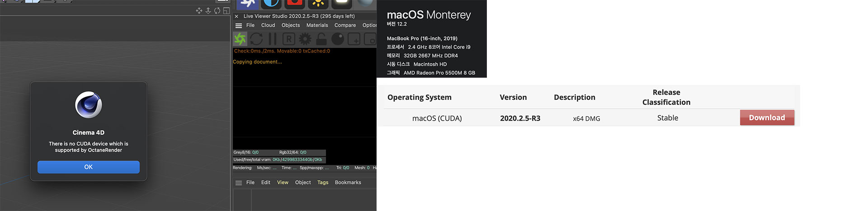The image size is (868, 211).
Task: Open the Object Manager File menu
Action: (x=250, y=183)
